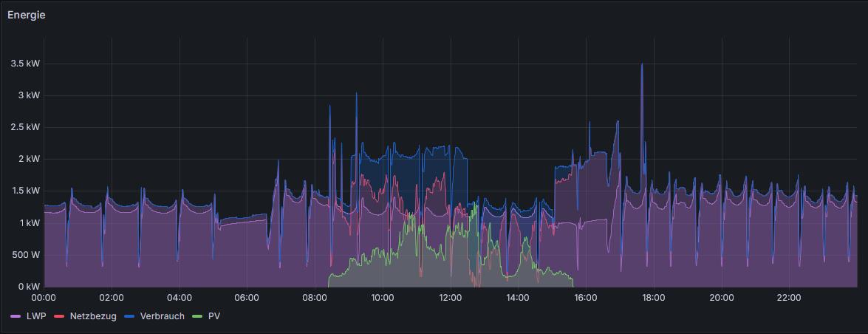
Task: Click the 04:00 time axis label
Action: click(180, 298)
